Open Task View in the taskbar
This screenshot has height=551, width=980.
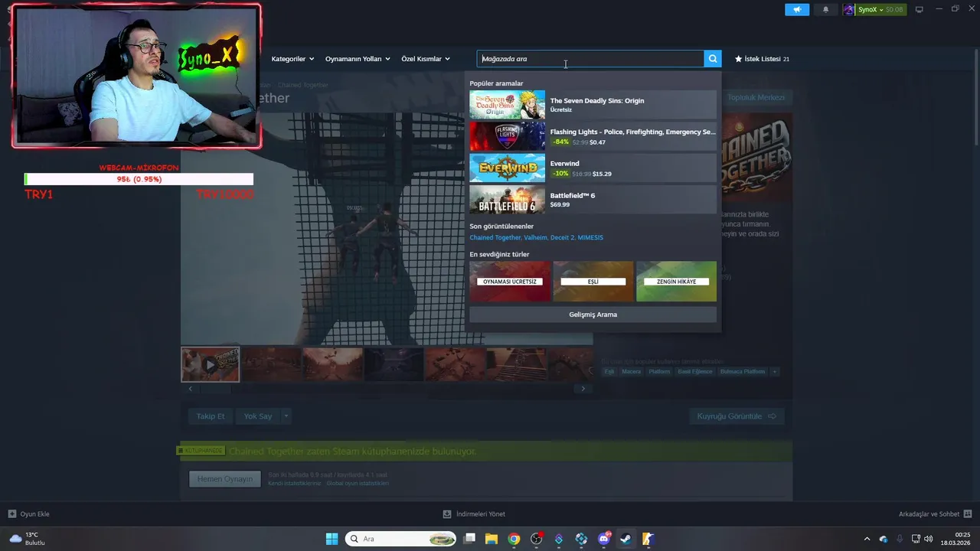pyautogui.click(x=470, y=539)
